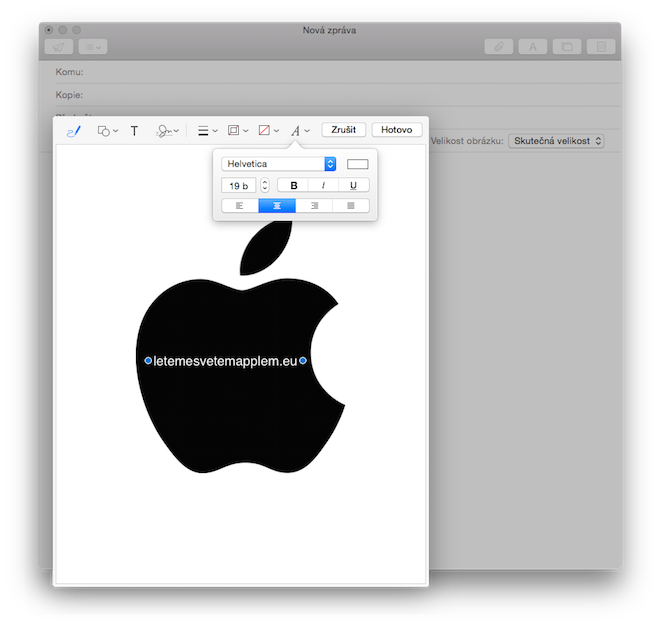
Task: Open the text color swatch
Action: point(357,164)
